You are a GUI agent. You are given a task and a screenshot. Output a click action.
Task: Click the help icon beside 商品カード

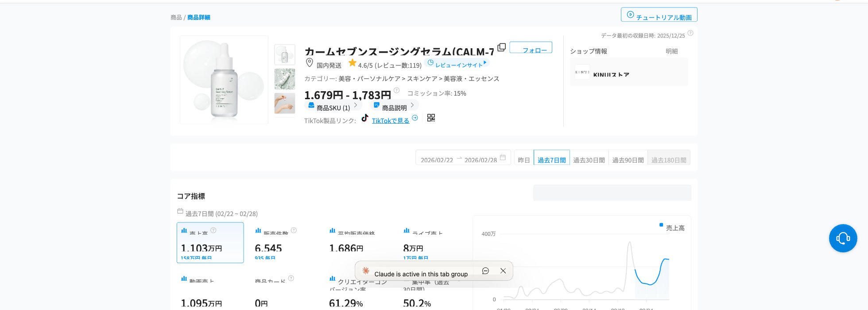291,279
